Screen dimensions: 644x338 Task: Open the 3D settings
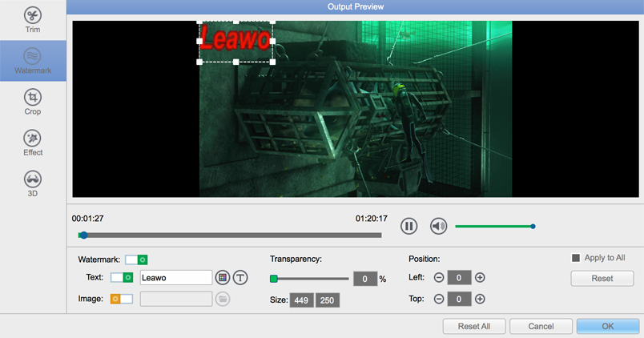click(33, 183)
